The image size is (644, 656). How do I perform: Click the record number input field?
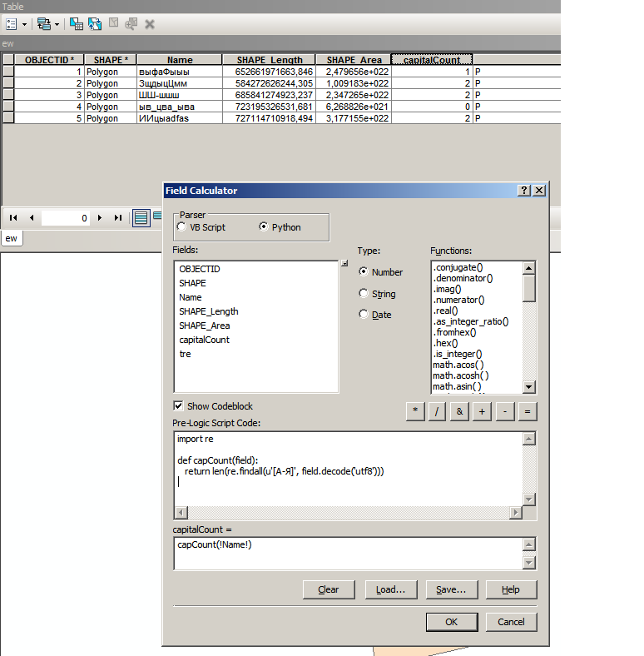click(x=66, y=218)
